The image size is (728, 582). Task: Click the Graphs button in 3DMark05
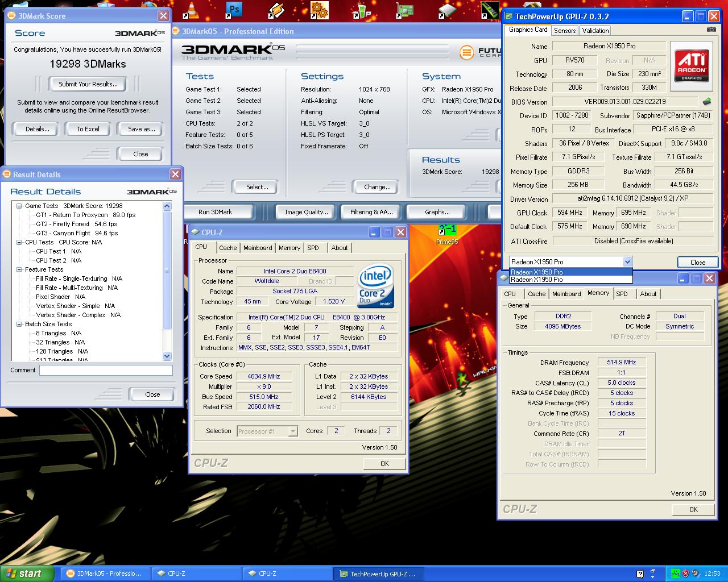437,212
